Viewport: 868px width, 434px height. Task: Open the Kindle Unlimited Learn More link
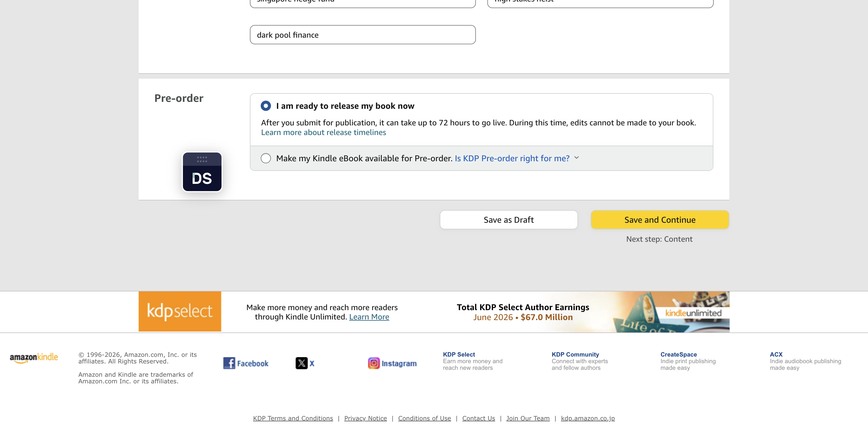(x=369, y=317)
